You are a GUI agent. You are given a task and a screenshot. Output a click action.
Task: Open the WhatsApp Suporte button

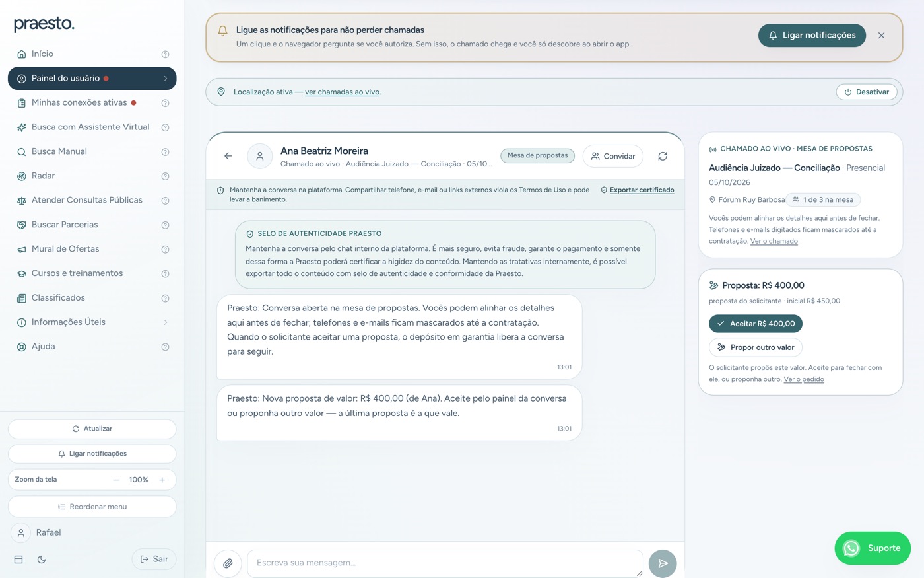click(x=873, y=548)
